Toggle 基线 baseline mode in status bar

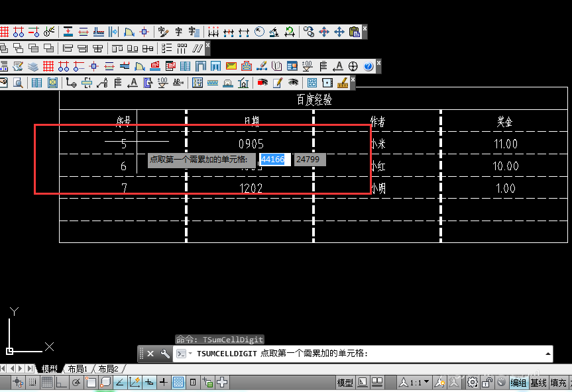pyautogui.click(x=538, y=383)
